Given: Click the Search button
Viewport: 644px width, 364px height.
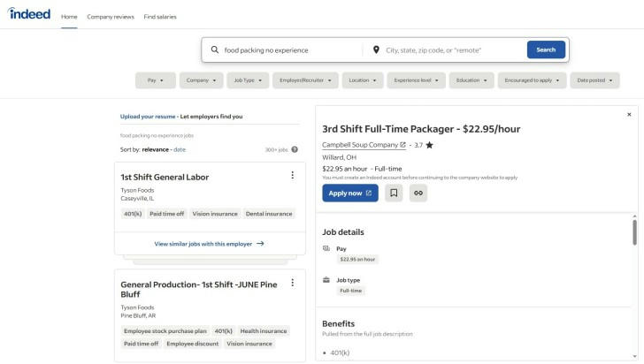Looking at the screenshot, I should point(546,49).
